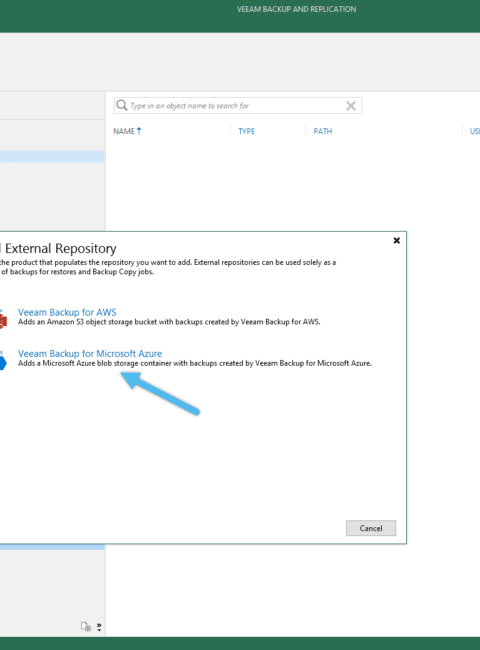Open the navigation pane overflow arrows
The width and height of the screenshot is (480, 650).
[x=99, y=627]
